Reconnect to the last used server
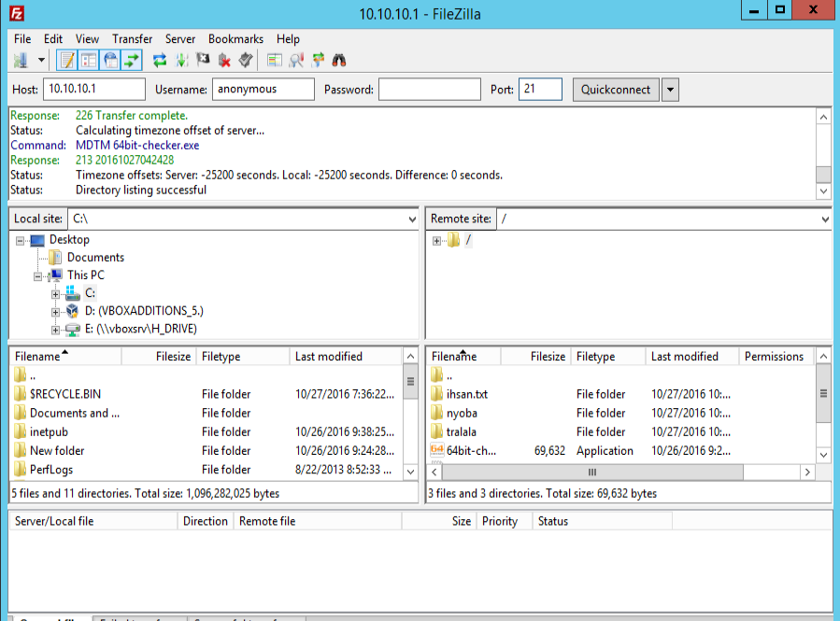 [246, 60]
